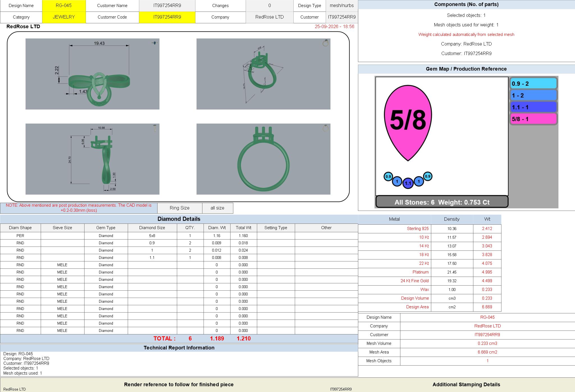Click the 'Technical Report Information' header
Image resolution: width=575 pixels, height=392 pixels.
pos(179,348)
